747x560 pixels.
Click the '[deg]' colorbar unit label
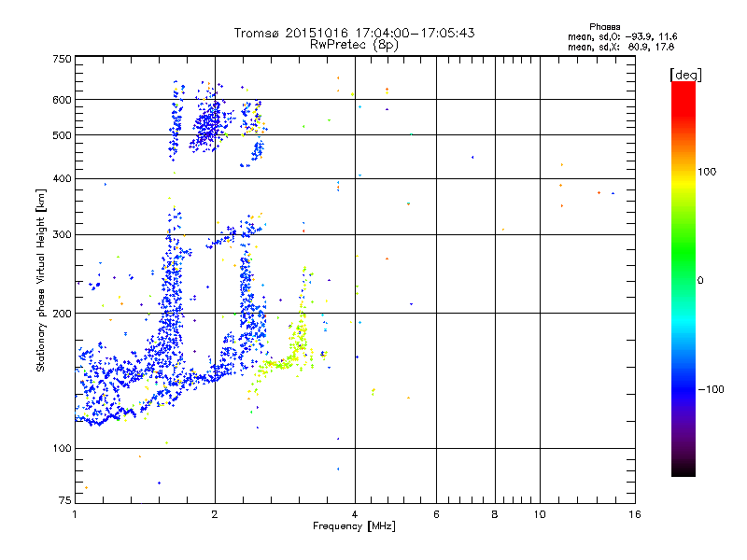point(685,75)
